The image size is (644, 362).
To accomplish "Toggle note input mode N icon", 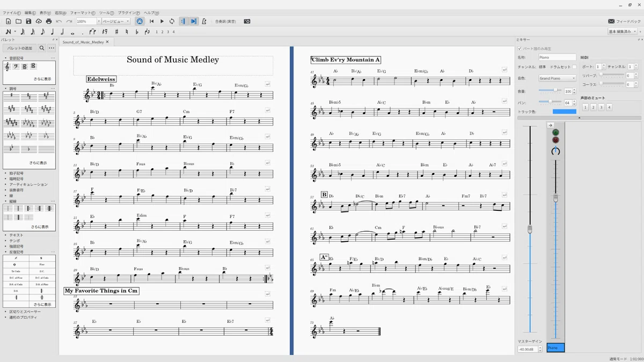I will 8,32.
